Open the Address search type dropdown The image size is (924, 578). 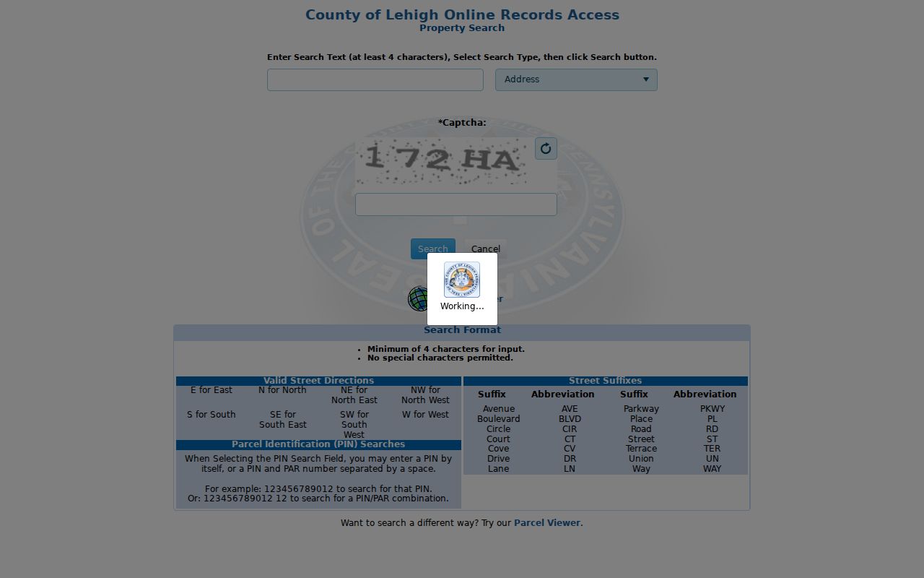click(x=576, y=79)
